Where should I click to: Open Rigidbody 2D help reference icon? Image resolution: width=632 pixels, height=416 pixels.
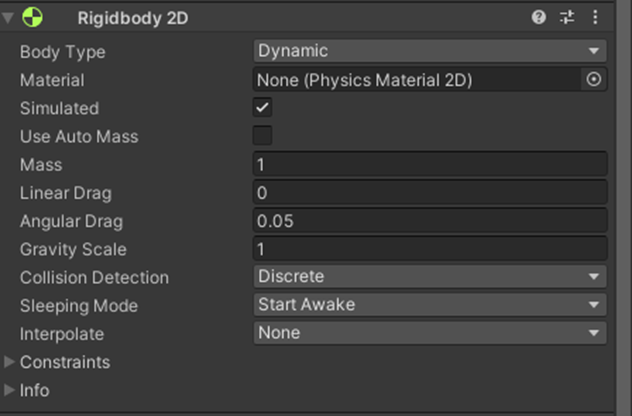click(x=538, y=17)
